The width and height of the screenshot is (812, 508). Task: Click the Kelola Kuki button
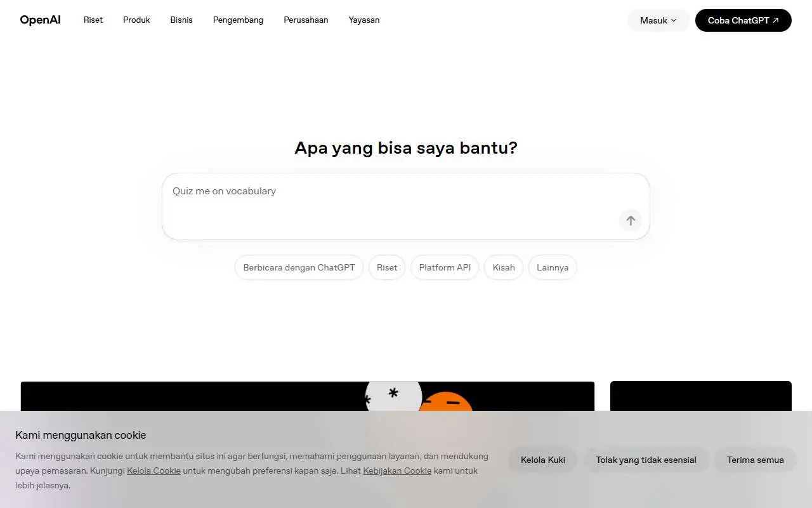pyautogui.click(x=543, y=460)
